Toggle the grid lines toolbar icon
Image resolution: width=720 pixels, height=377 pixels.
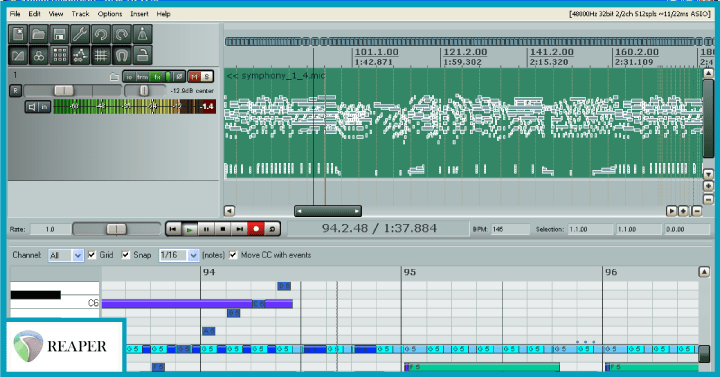[101, 56]
